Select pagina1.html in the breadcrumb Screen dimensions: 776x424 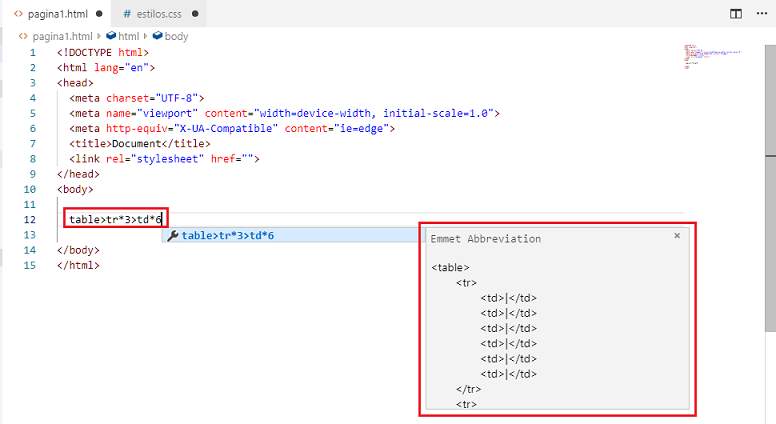[62, 36]
